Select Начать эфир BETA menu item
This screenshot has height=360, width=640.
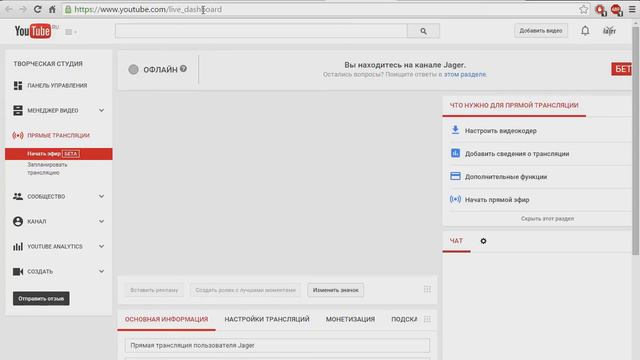[59, 154]
